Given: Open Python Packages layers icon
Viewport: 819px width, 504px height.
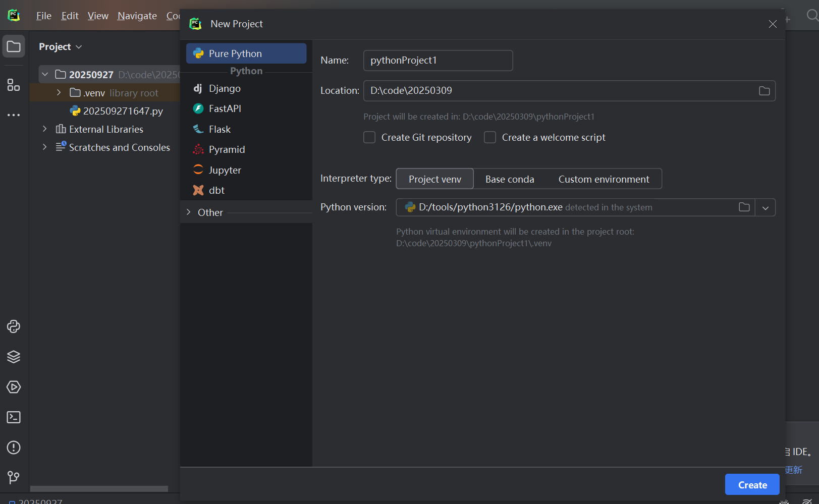Looking at the screenshot, I should 14,357.
